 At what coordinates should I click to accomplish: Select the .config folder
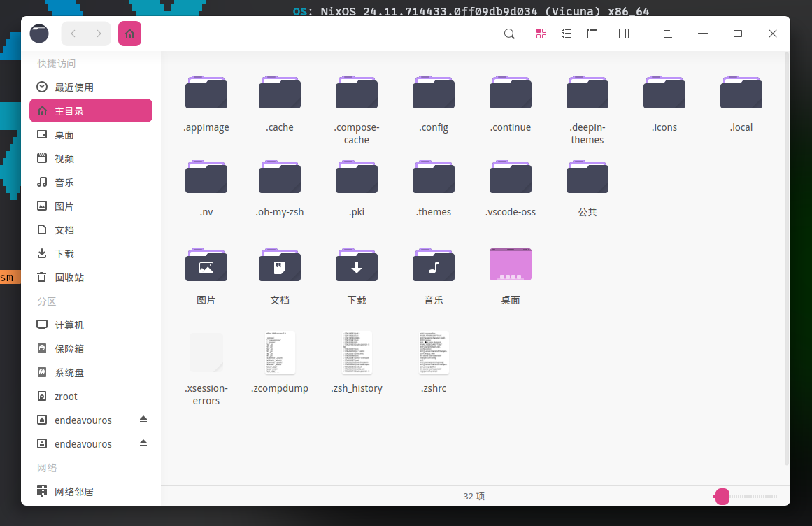pyautogui.click(x=434, y=105)
